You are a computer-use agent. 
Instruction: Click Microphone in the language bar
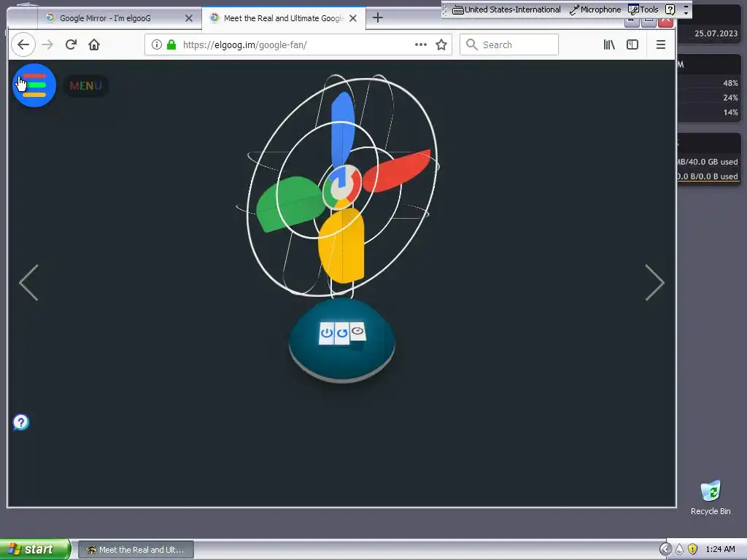coord(595,9)
